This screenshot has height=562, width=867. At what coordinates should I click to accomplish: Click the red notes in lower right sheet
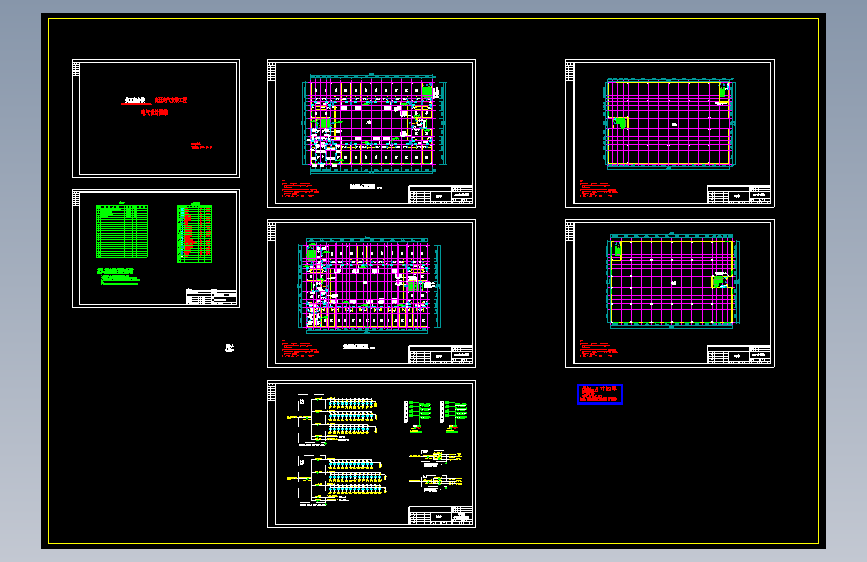pos(598,349)
